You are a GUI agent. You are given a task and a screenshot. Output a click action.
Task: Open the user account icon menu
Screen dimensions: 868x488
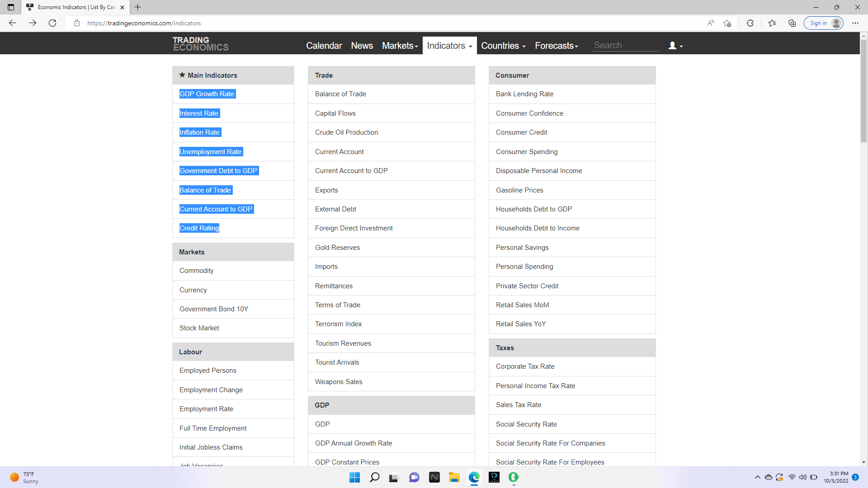(x=675, y=46)
